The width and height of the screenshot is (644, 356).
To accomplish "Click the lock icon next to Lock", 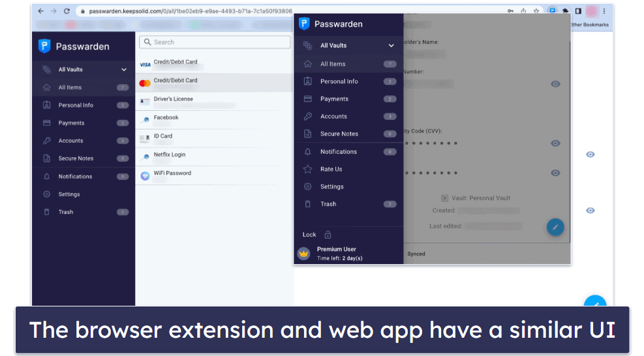I will point(328,235).
